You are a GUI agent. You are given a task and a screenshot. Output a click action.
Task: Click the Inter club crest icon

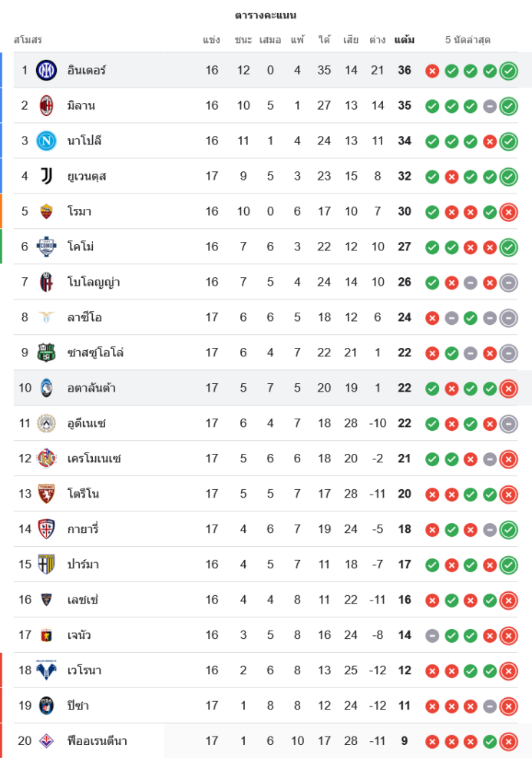[47, 70]
